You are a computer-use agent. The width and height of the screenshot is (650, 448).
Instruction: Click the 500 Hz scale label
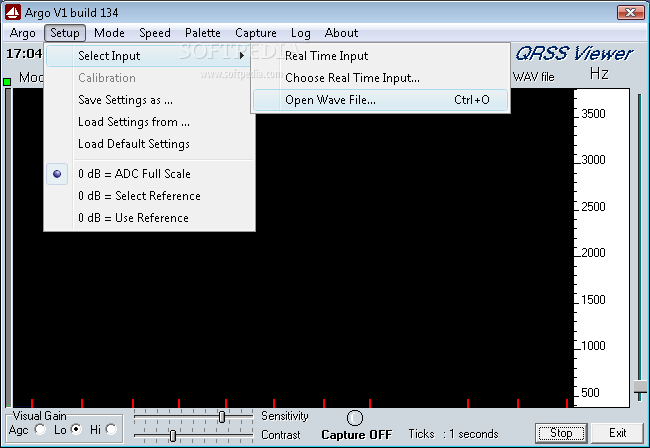(590, 392)
